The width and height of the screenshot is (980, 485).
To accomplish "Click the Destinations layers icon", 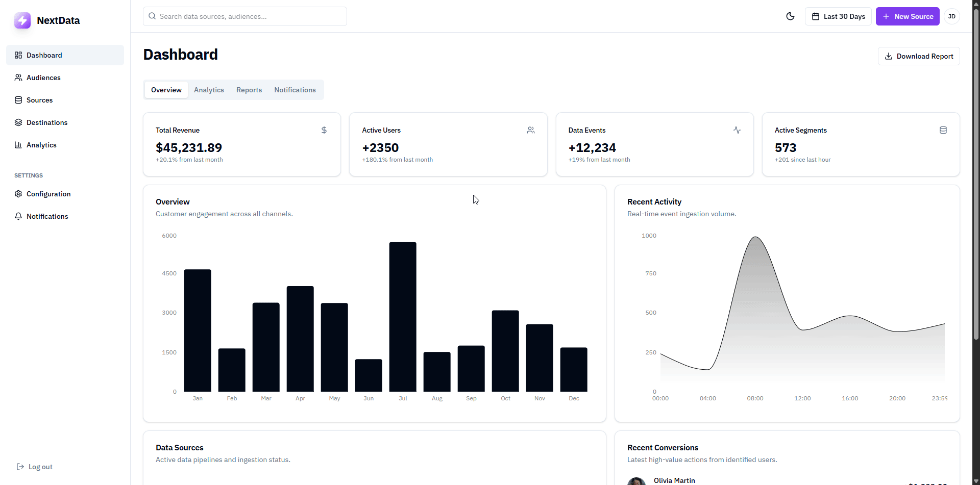I will pyautogui.click(x=18, y=122).
